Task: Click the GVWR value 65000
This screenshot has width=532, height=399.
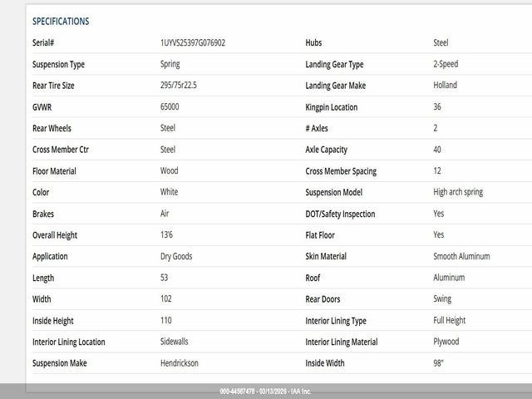Action: coord(170,107)
